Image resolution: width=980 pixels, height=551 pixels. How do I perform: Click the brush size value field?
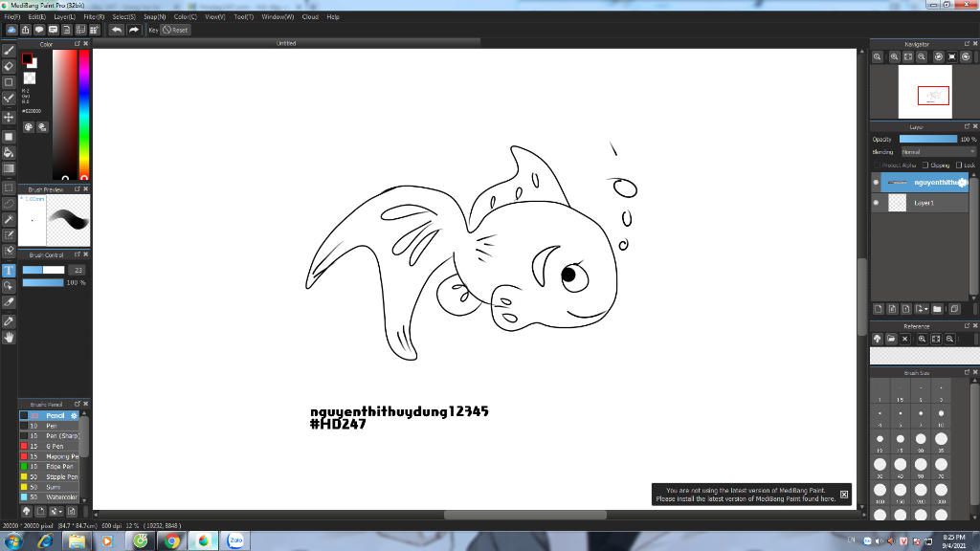tap(77, 270)
